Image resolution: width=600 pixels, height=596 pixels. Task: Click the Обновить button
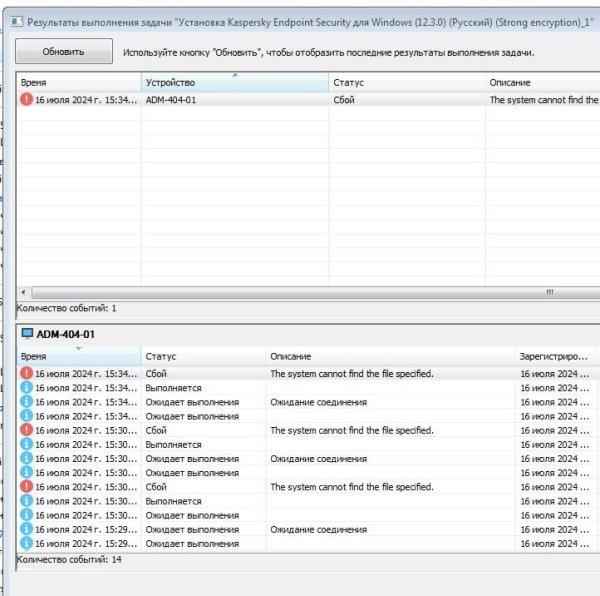(64, 51)
